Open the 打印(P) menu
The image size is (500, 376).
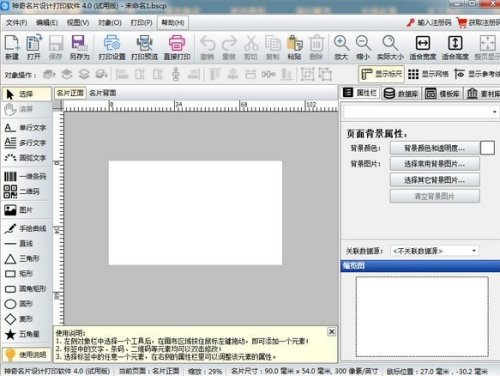click(x=141, y=23)
